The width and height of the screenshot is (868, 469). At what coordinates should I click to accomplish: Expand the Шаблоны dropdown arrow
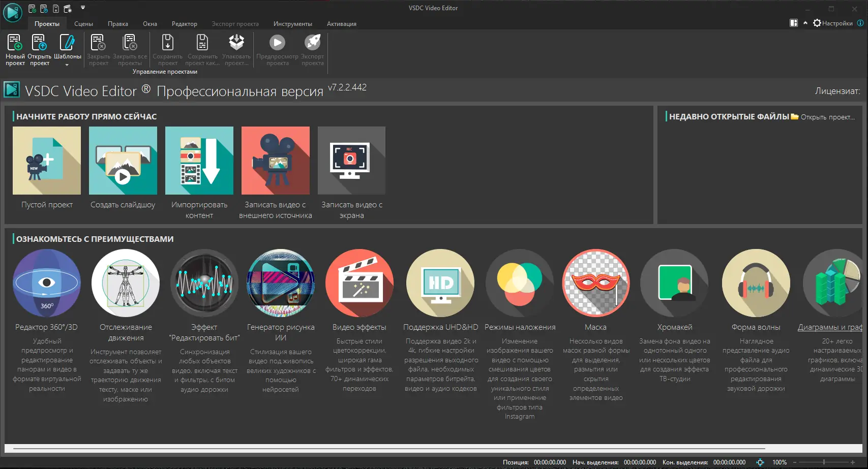[x=67, y=65]
